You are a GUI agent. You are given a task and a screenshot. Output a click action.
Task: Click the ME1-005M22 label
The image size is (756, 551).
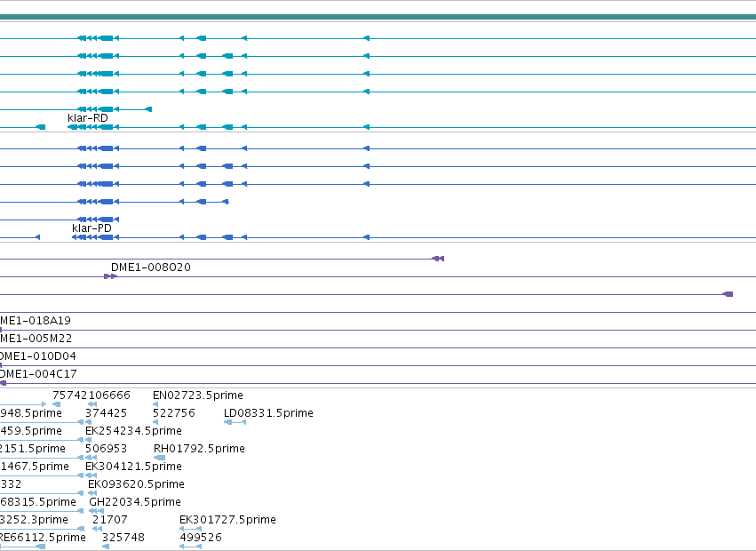[36, 339]
